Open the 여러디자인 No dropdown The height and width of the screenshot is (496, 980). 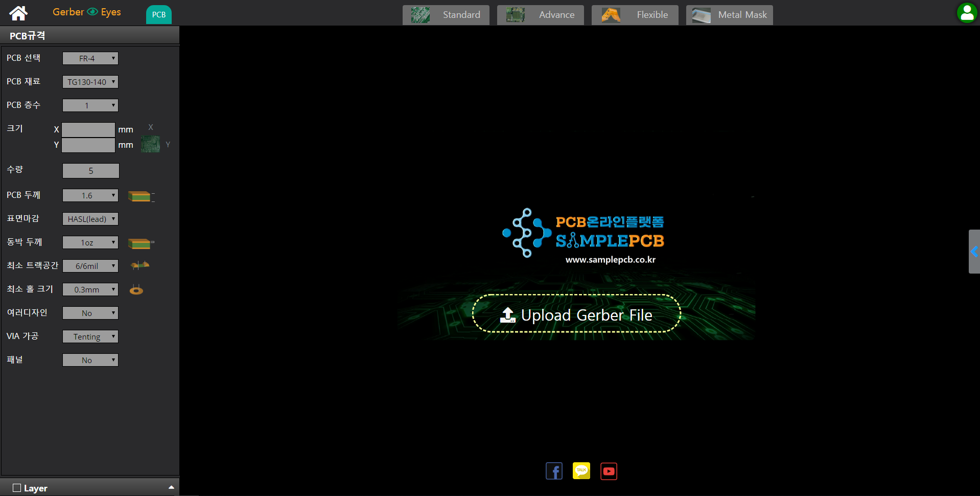coord(90,313)
